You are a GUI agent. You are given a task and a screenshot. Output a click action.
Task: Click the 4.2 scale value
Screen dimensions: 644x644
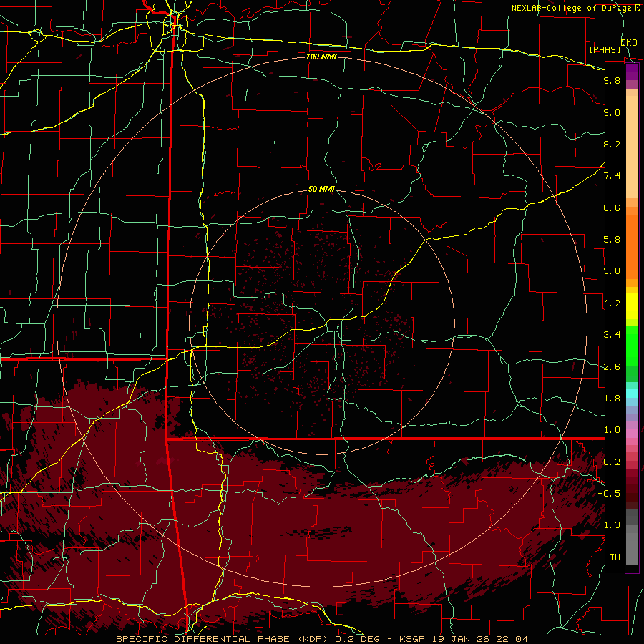tap(612, 303)
